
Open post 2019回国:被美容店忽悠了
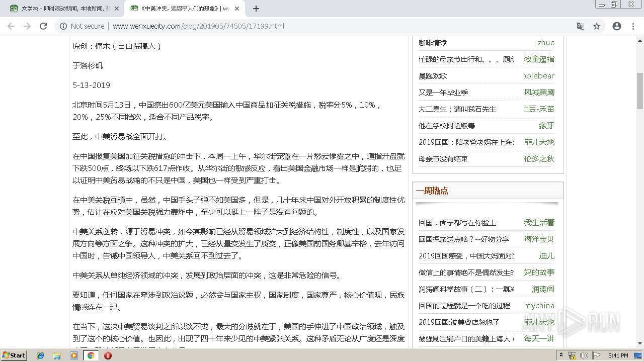459,322
